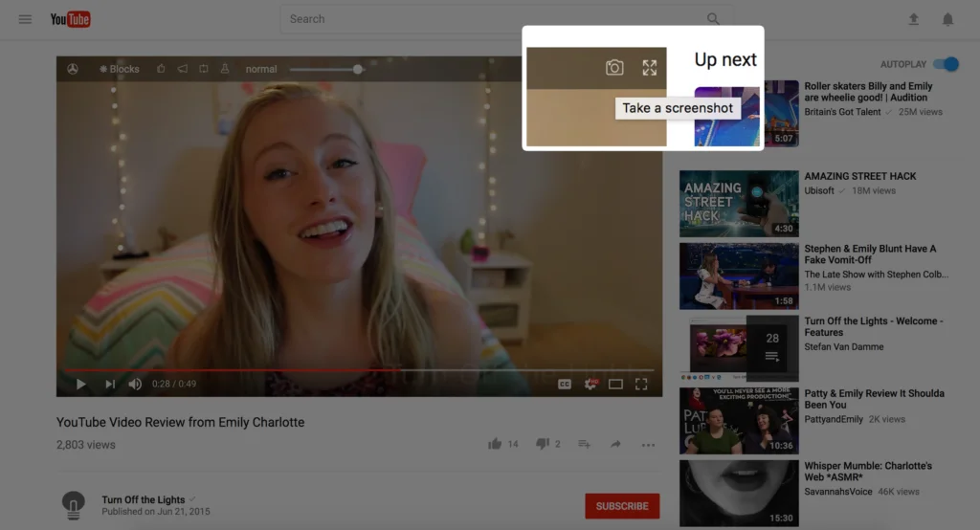Click the flask icon in the video toolbar
980x530 pixels.
coord(225,69)
